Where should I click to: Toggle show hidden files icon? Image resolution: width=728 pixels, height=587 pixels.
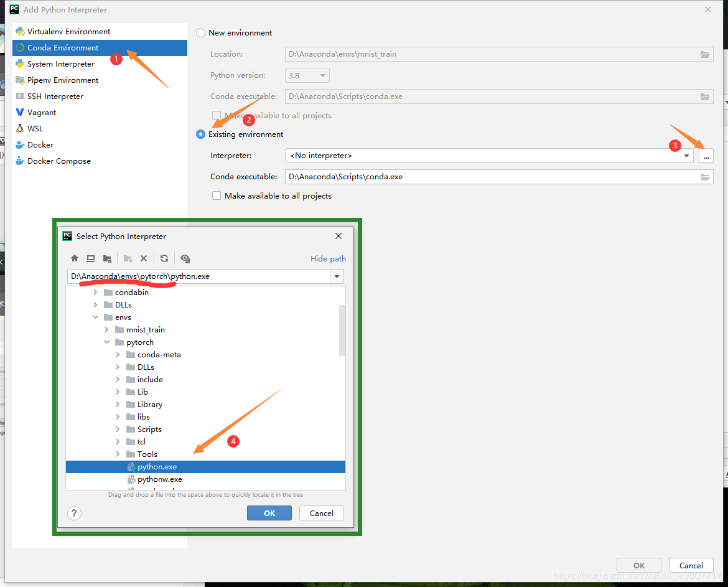[x=185, y=259]
